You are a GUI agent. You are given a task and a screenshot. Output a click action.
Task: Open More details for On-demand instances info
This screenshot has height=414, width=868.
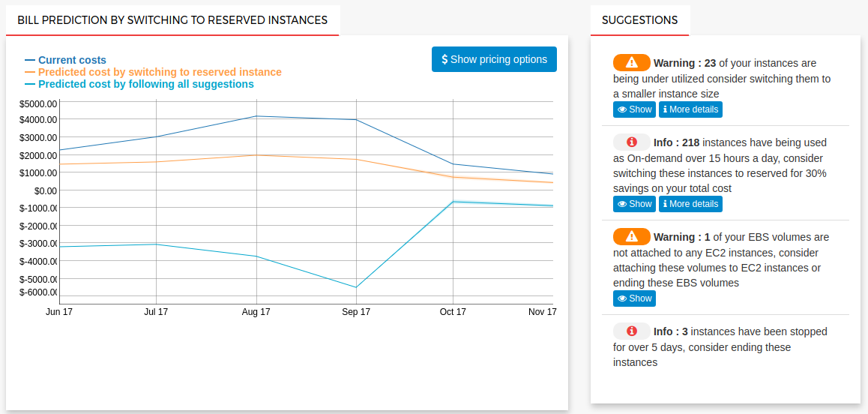[690, 204]
